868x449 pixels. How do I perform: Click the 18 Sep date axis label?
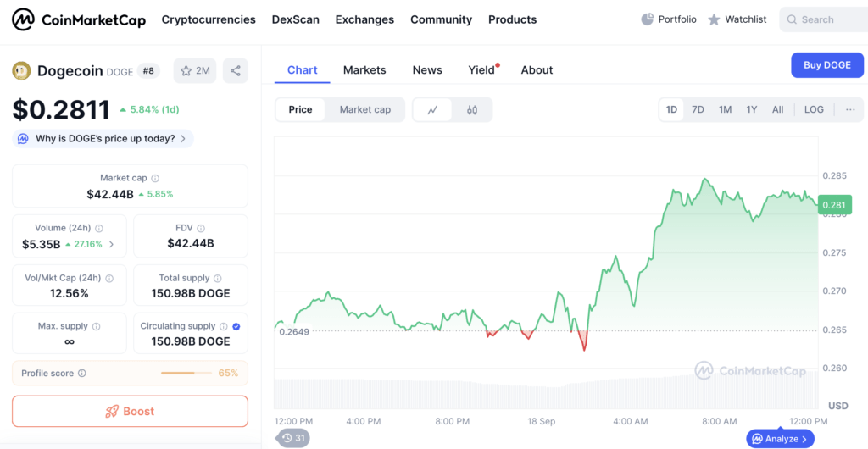coord(542,421)
